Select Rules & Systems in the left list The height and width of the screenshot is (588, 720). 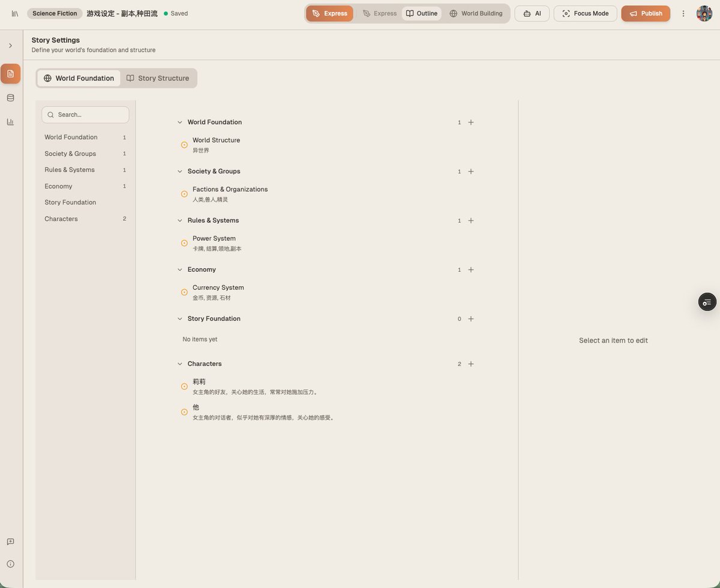coord(85,170)
